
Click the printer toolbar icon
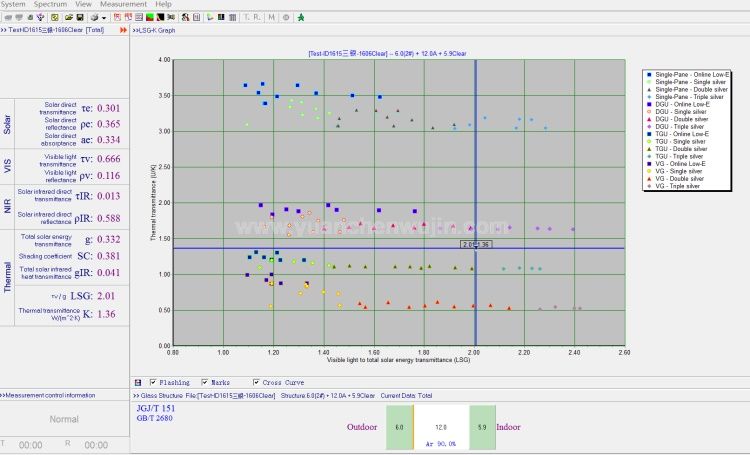(94, 17)
